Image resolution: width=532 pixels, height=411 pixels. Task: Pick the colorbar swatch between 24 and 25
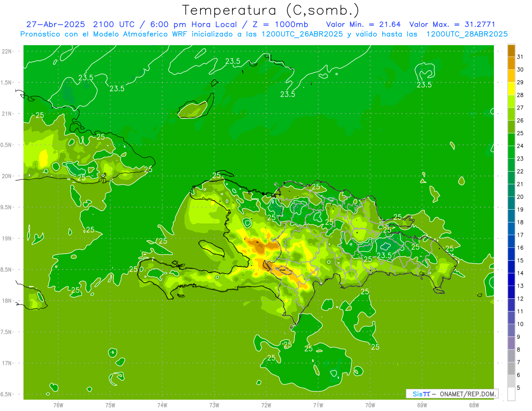[x=511, y=139]
